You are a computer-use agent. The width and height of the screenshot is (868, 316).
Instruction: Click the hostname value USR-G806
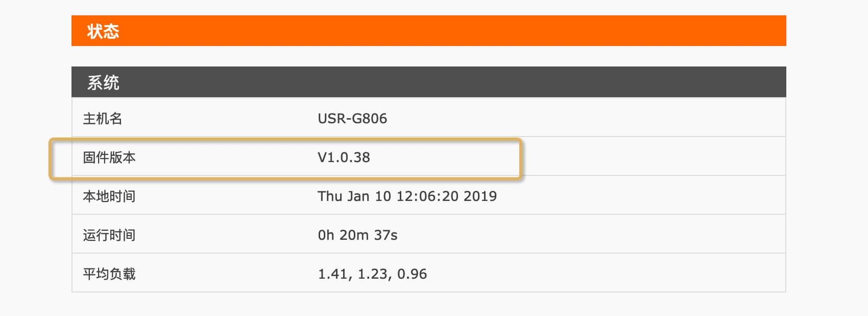click(x=352, y=119)
